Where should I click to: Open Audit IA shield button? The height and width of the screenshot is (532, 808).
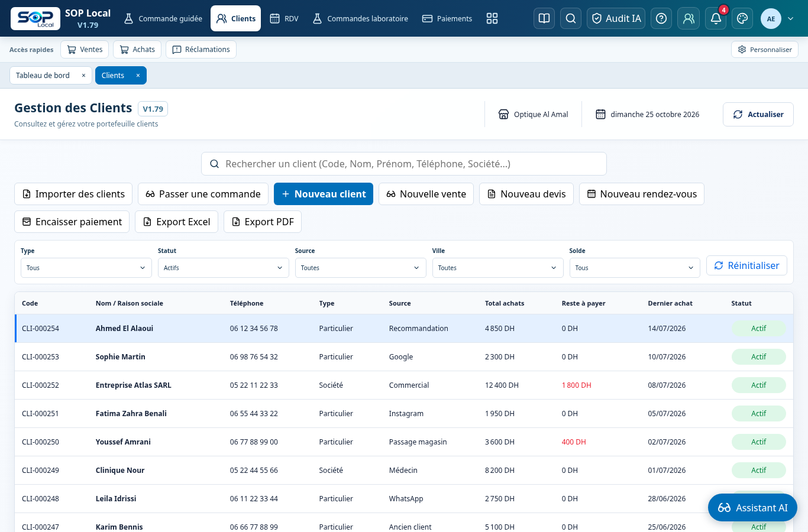616,18
